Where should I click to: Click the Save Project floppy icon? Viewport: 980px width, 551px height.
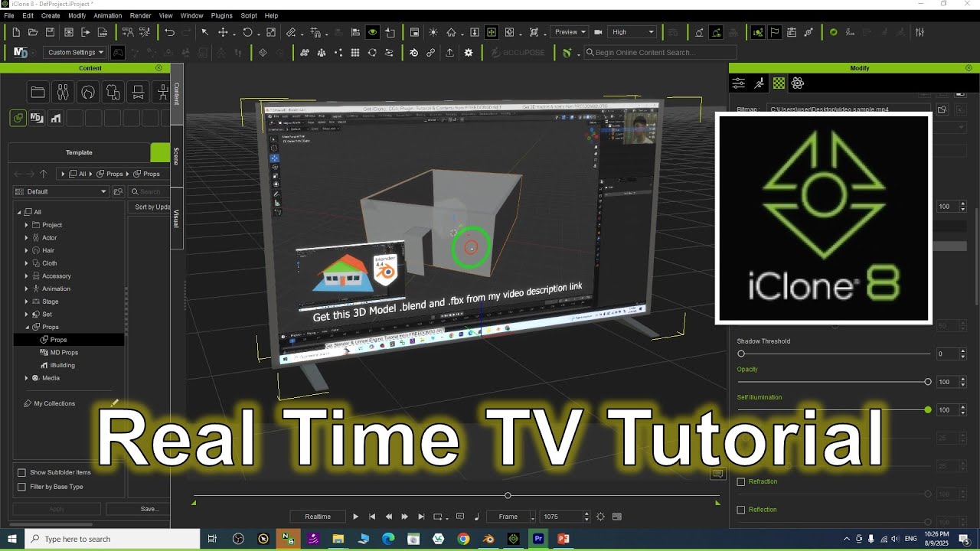coord(50,32)
